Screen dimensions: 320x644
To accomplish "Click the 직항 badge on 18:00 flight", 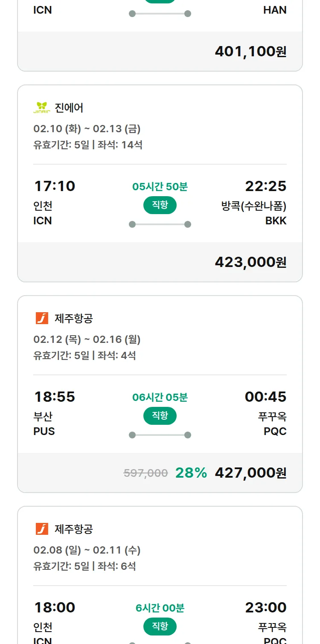I will tap(160, 627).
